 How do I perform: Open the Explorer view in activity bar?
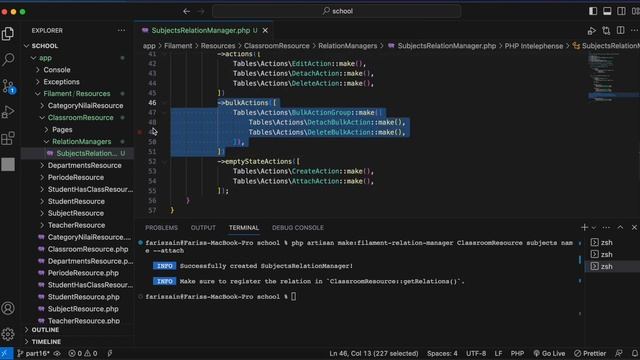8,33
